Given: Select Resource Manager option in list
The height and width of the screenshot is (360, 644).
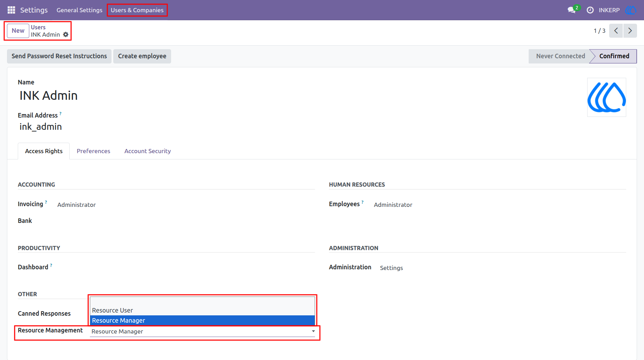Looking at the screenshot, I should (x=202, y=321).
